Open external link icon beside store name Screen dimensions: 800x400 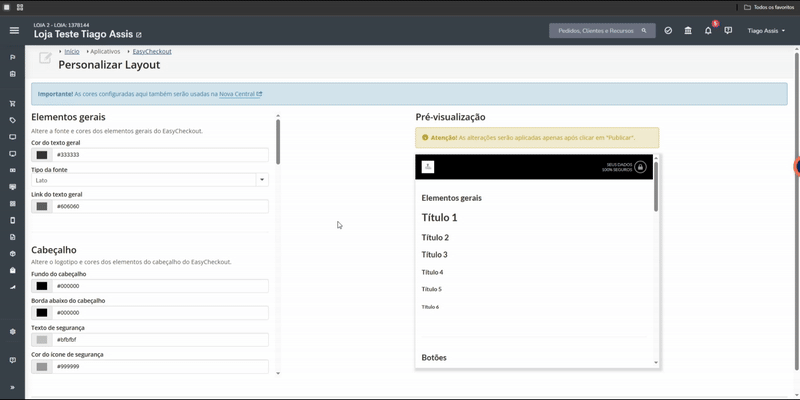pyautogui.click(x=139, y=35)
